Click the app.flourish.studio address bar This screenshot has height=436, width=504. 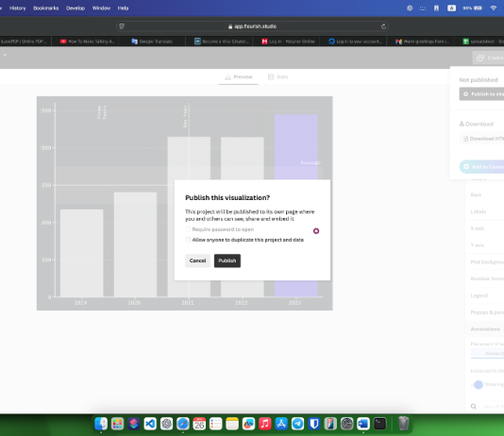[x=252, y=26]
